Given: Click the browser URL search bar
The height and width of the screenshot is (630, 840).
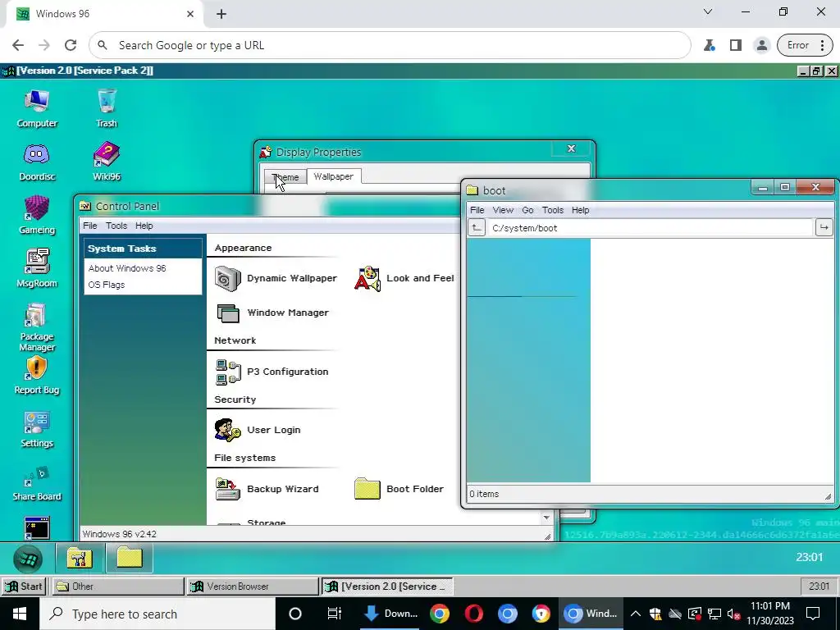Looking at the screenshot, I should click(390, 46).
